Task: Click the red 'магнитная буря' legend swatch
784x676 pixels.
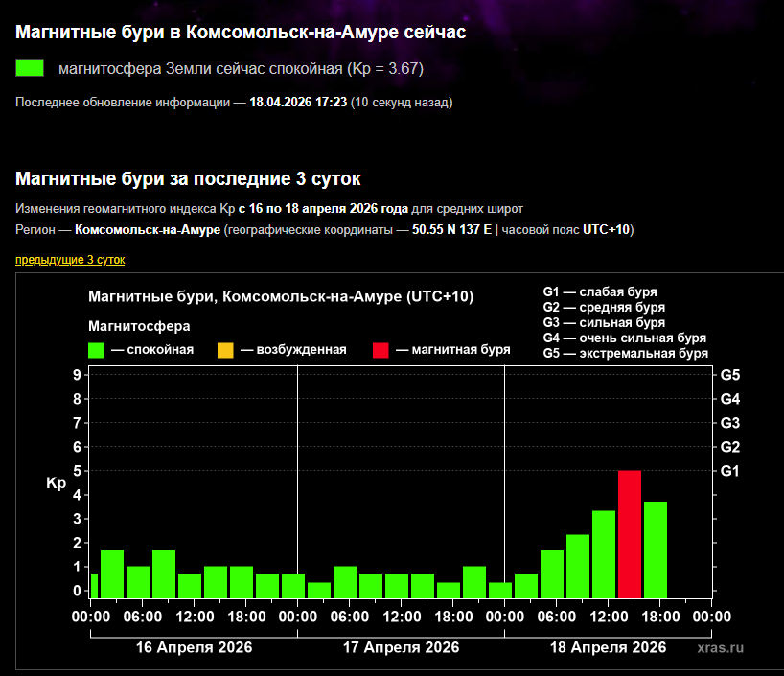Action: point(380,350)
